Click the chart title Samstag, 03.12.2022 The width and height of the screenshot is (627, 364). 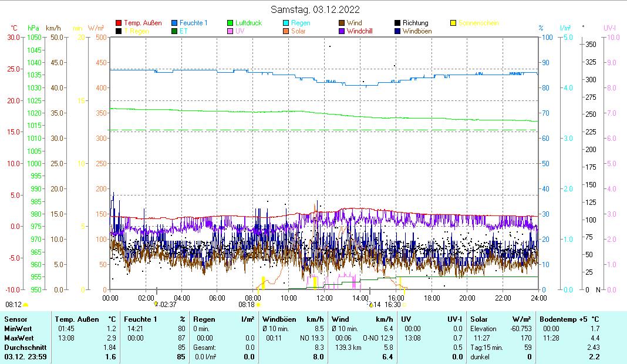pos(315,9)
